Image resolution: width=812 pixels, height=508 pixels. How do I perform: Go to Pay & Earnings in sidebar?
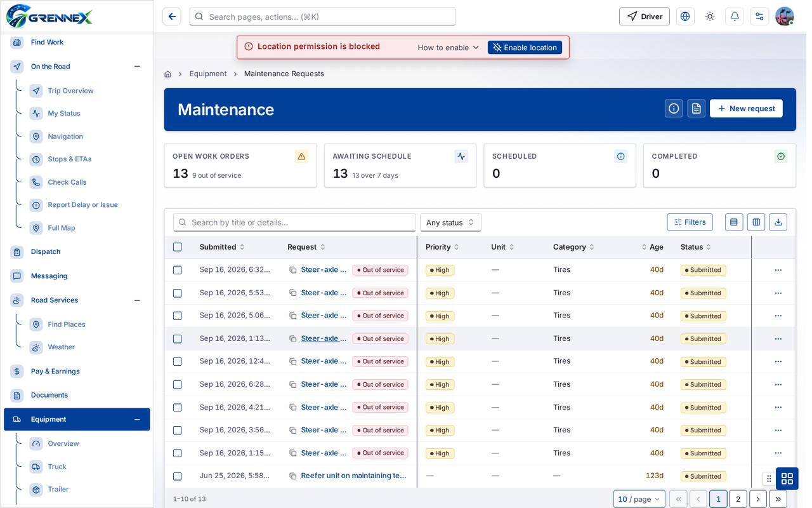tap(55, 371)
